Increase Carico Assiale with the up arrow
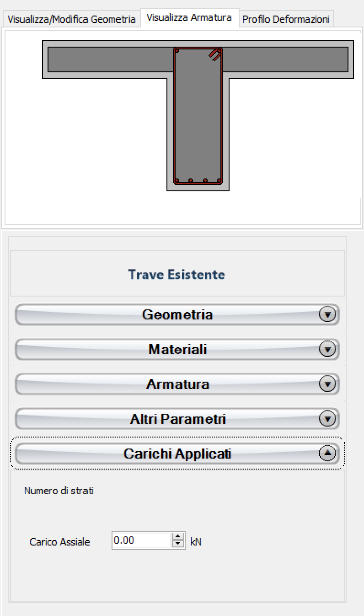The height and width of the screenshot is (616, 364). (x=178, y=537)
